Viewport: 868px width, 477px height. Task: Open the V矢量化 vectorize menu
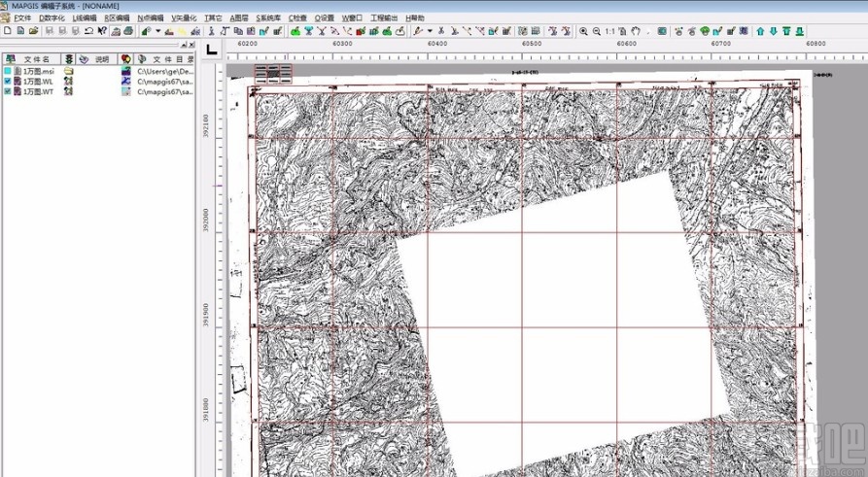pos(184,17)
